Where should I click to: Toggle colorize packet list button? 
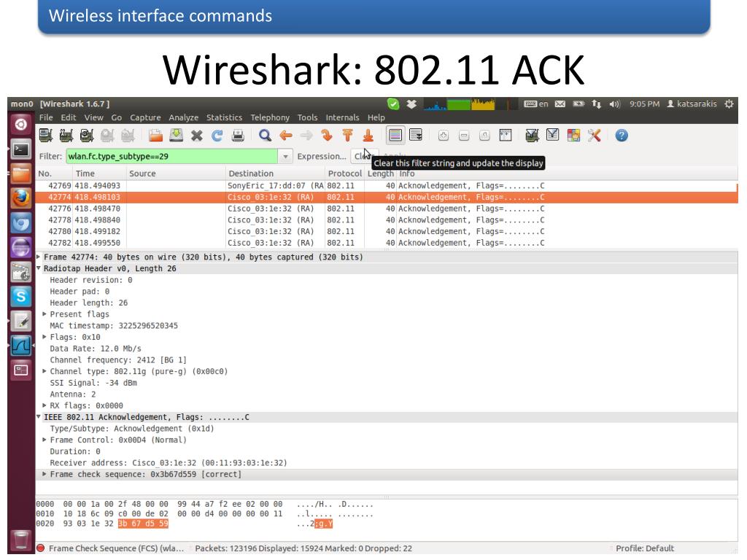tap(395, 136)
